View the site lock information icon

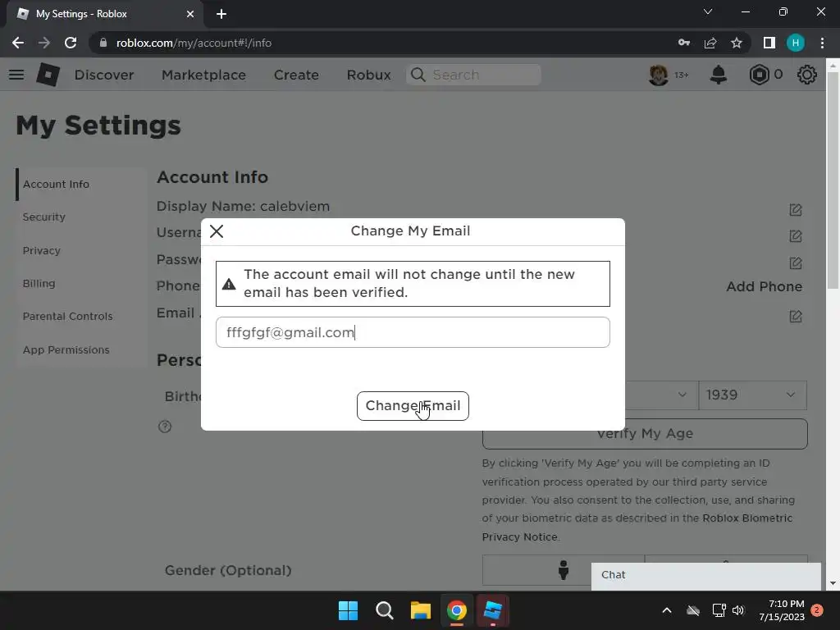click(x=103, y=43)
